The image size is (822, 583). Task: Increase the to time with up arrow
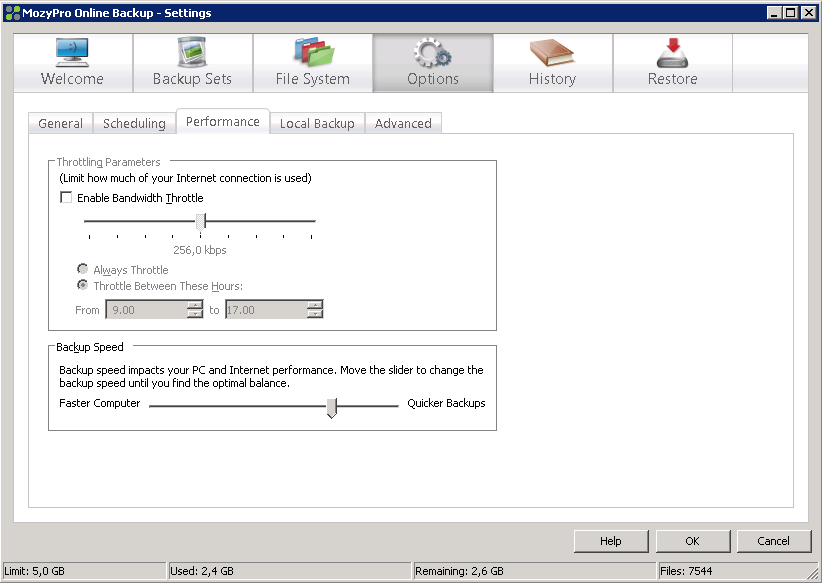[x=315, y=305]
